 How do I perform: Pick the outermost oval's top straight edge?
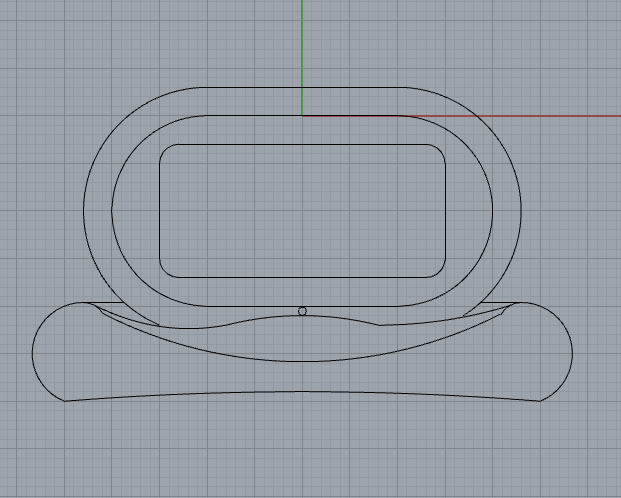point(302,88)
